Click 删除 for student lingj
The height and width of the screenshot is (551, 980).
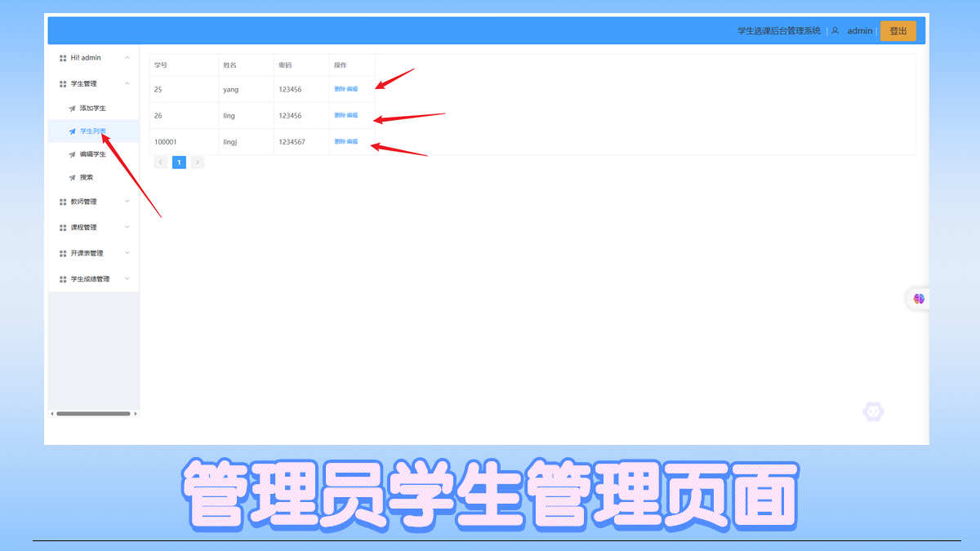(340, 141)
